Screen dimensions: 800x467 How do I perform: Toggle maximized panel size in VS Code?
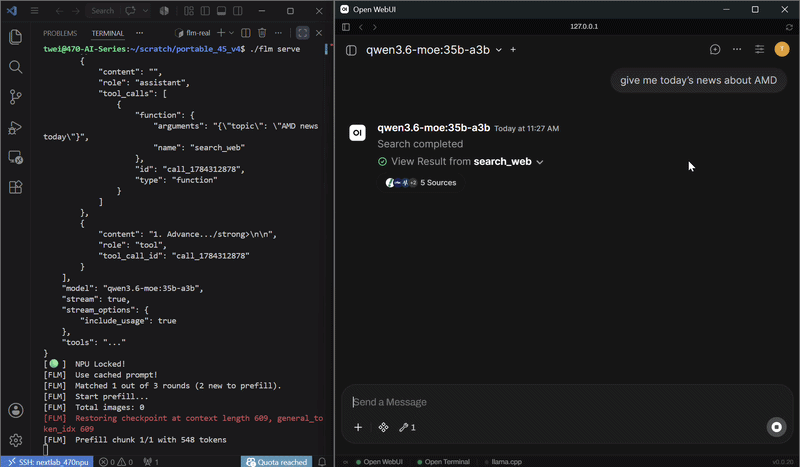pyautogui.click(x=303, y=33)
